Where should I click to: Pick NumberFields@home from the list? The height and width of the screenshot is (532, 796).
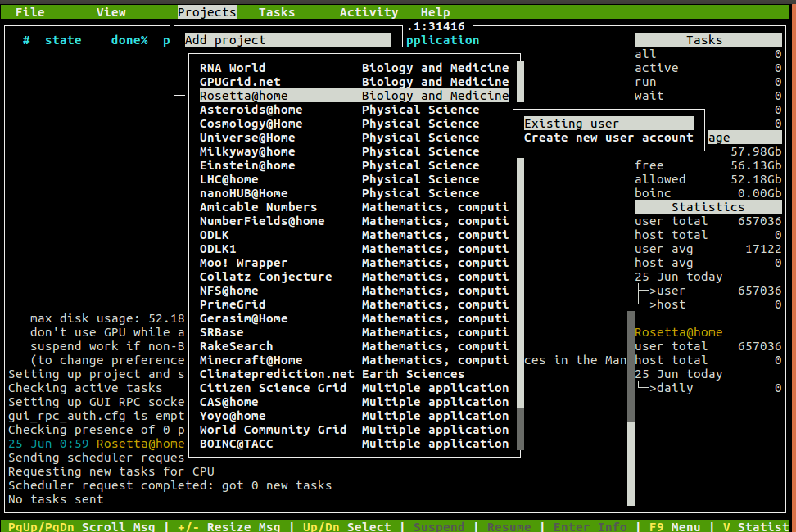(355, 221)
